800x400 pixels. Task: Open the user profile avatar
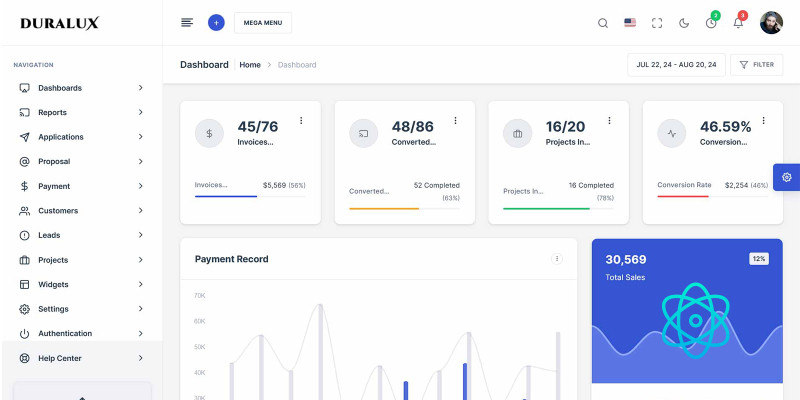pyautogui.click(x=771, y=23)
